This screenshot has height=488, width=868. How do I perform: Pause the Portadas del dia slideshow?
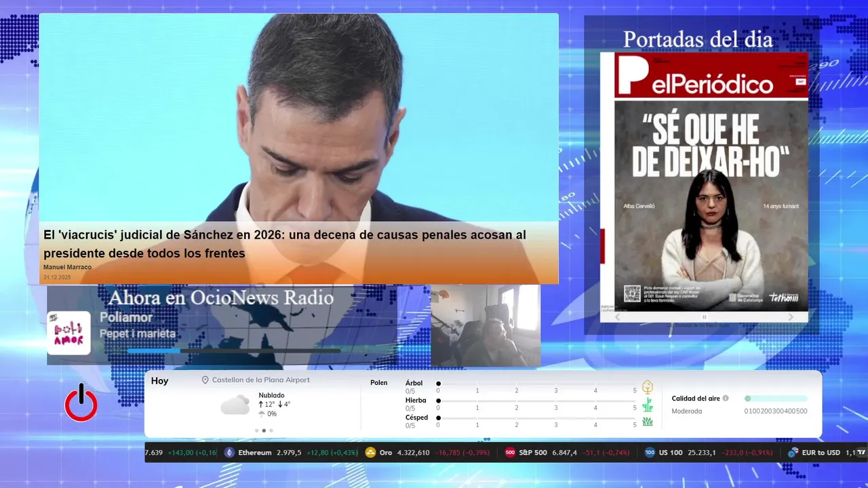click(x=704, y=317)
